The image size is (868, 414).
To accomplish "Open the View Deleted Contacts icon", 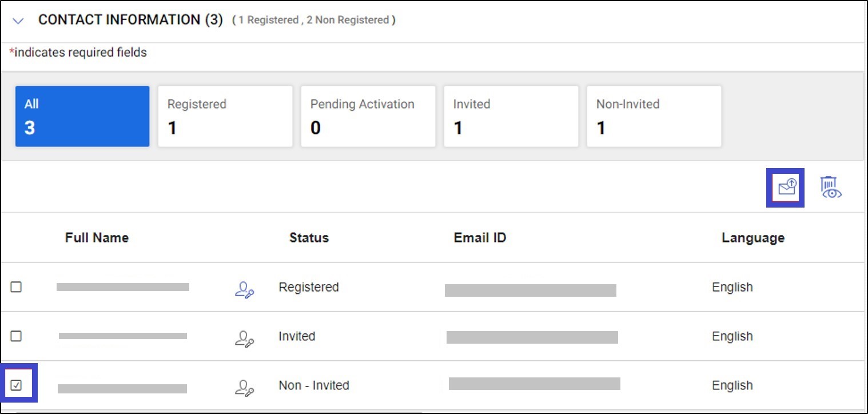I will pyautogui.click(x=830, y=187).
